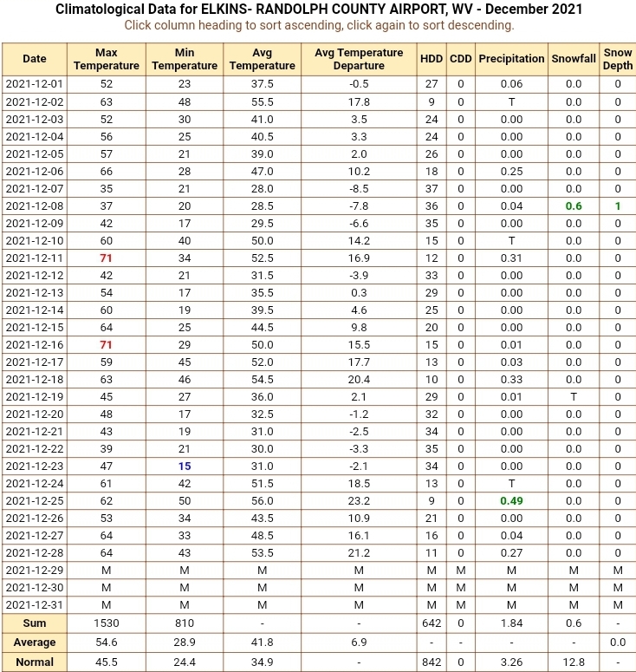Sort by Snow Depth column heading
This screenshot has width=636, height=672.
pyautogui.click(x=618, y=59)
